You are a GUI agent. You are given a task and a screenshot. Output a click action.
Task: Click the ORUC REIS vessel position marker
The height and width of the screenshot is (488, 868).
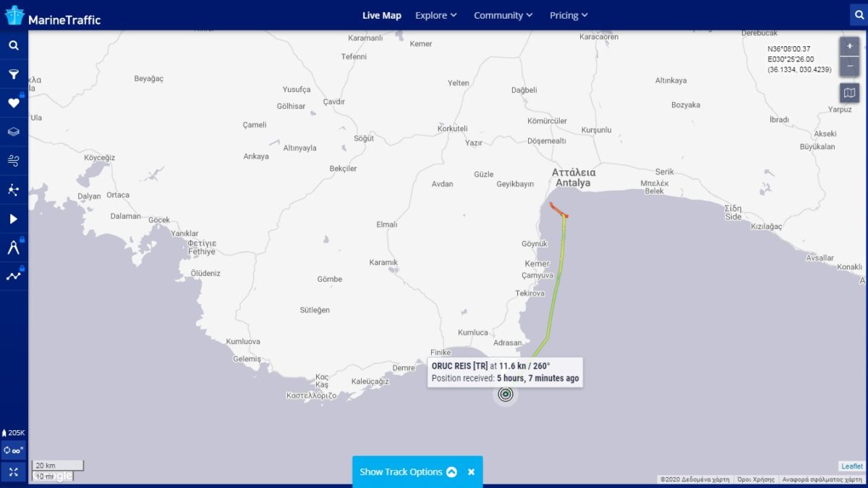tap(506, 394)
